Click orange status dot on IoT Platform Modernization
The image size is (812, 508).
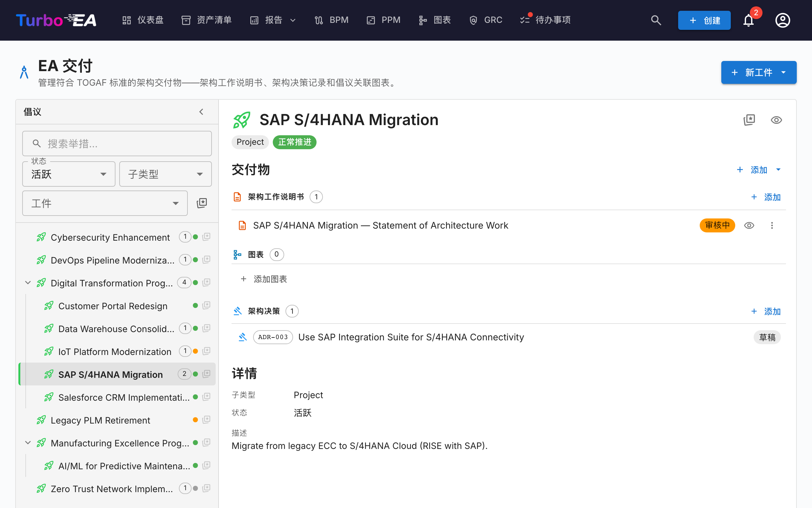pyautogui.click(x=195, y=351)
